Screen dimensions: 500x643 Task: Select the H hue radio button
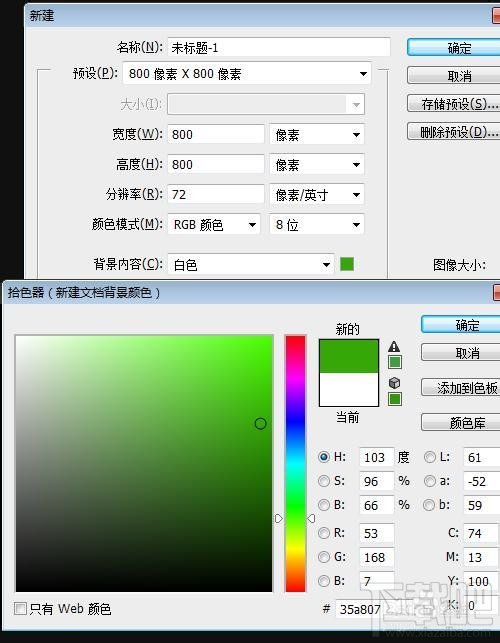tap(324, 457)
